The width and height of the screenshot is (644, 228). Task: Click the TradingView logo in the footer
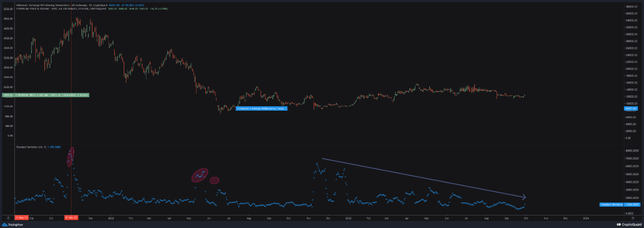[x=14, y=224]
